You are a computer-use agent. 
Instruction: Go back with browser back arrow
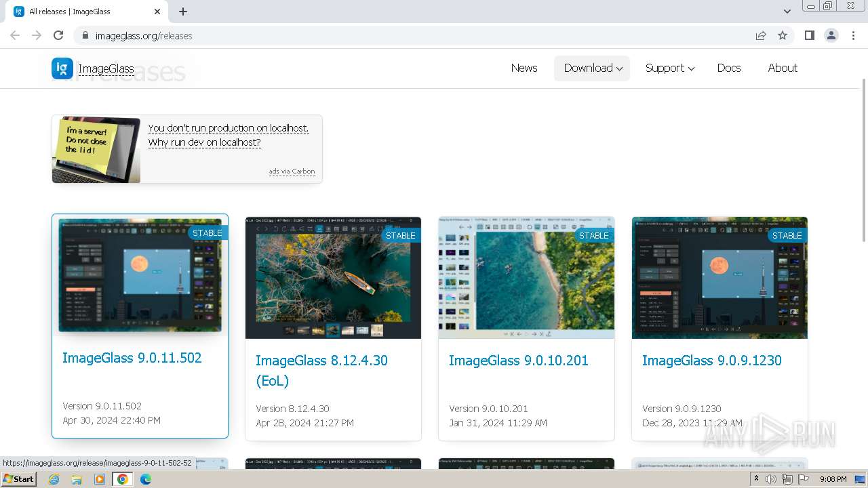coord(15,35)
